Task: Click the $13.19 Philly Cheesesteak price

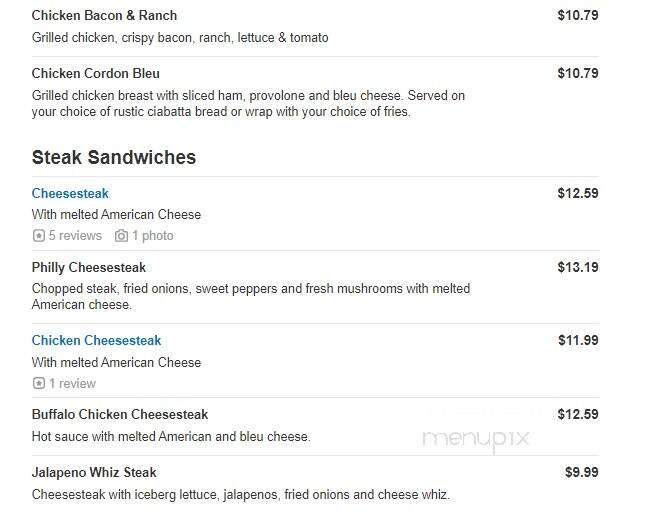Action: click(x=578, y=267)
